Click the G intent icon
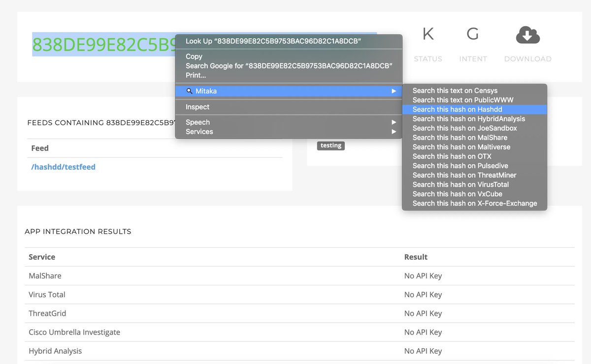 (472, 34)
